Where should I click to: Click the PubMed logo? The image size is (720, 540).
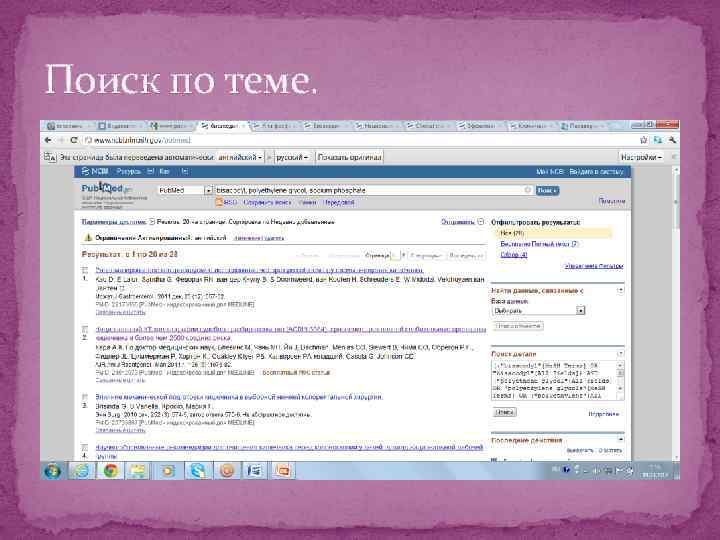[x=107, y=189]
